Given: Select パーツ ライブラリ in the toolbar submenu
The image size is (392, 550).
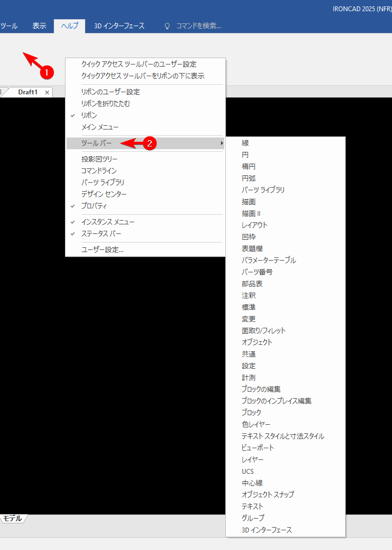Looking at the screenshot, I should pyautogui.click(x=285, y=190).
